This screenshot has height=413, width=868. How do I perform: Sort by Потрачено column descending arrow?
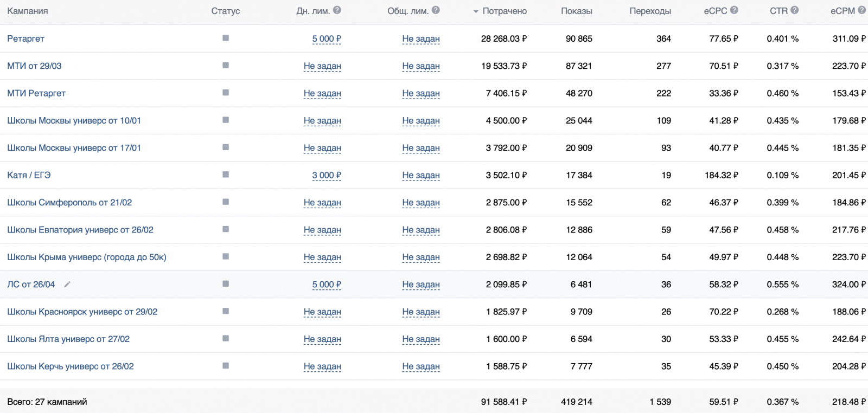pyautogui.click(x=476, y=11)
